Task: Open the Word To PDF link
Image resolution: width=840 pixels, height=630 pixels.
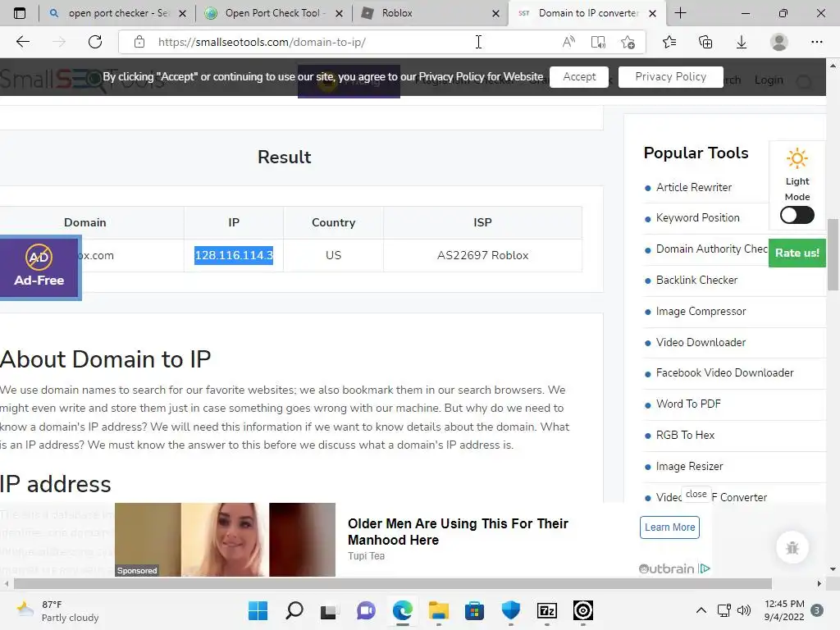Action: [688, 404]
